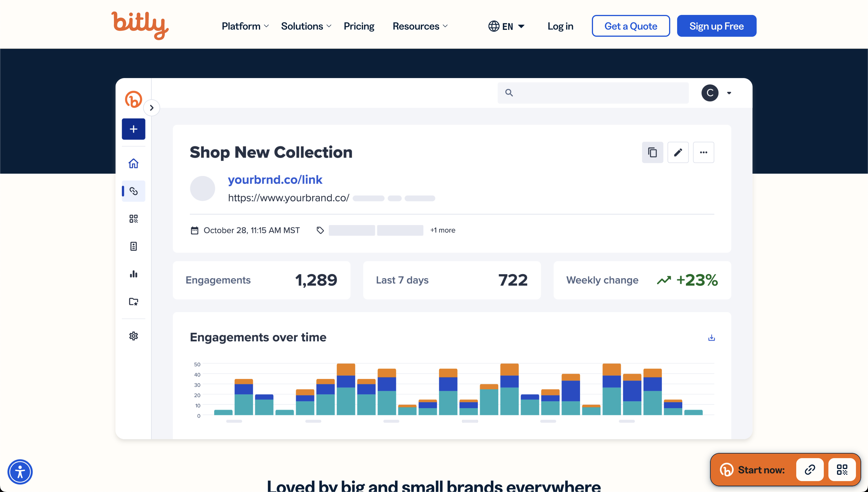Open the yourbrnd.co/link short link

pos(275,179)
